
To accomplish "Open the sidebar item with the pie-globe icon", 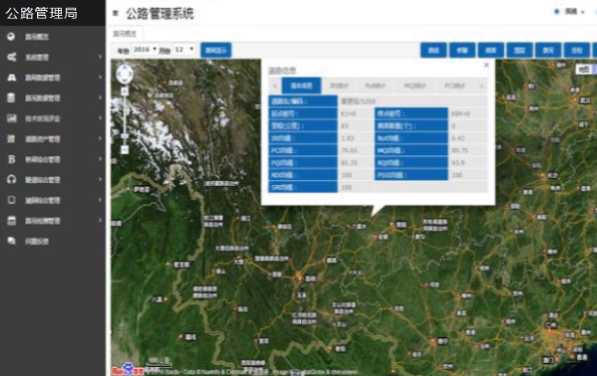I will coord(11,37).
